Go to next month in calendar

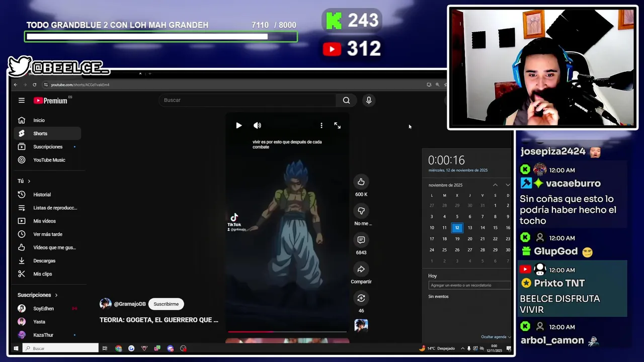point(507,185)
